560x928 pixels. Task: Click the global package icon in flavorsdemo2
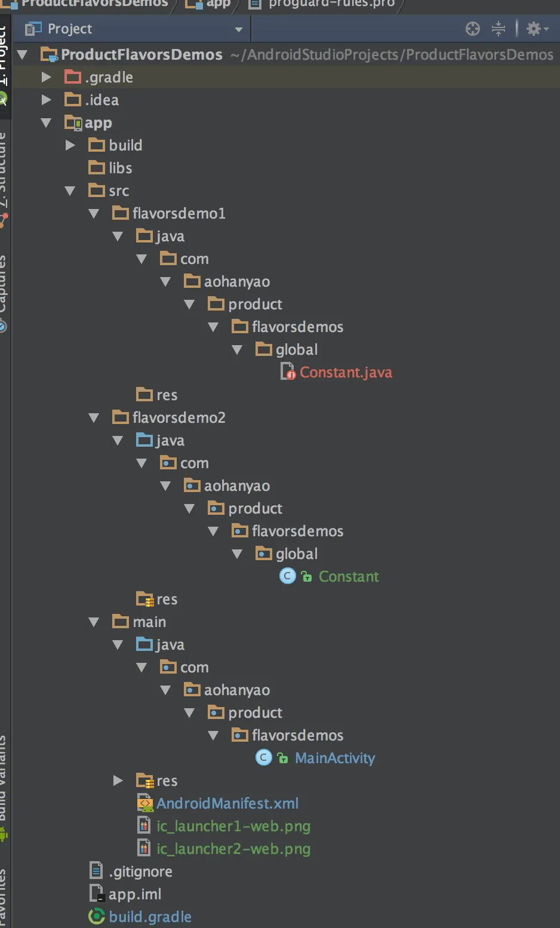264,554
